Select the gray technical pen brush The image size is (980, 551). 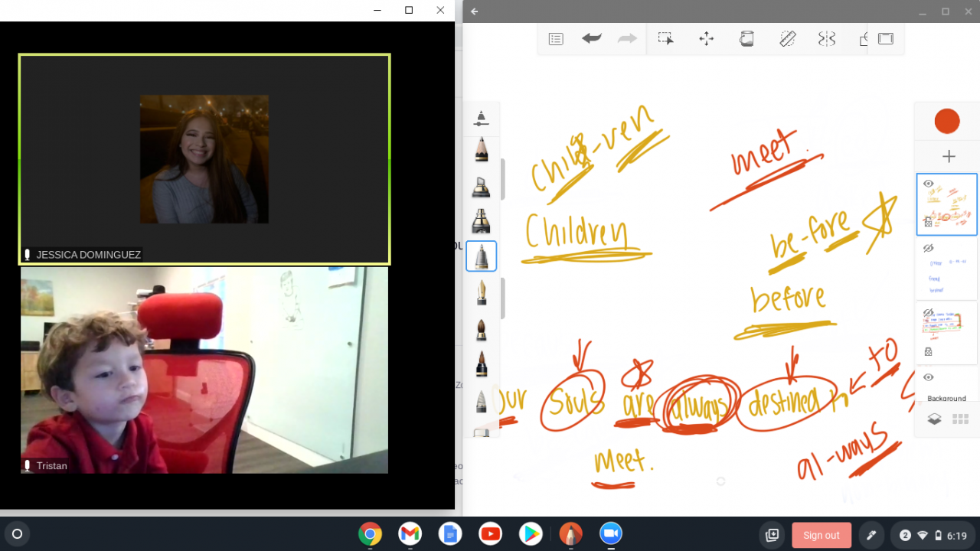click(481, 402)
